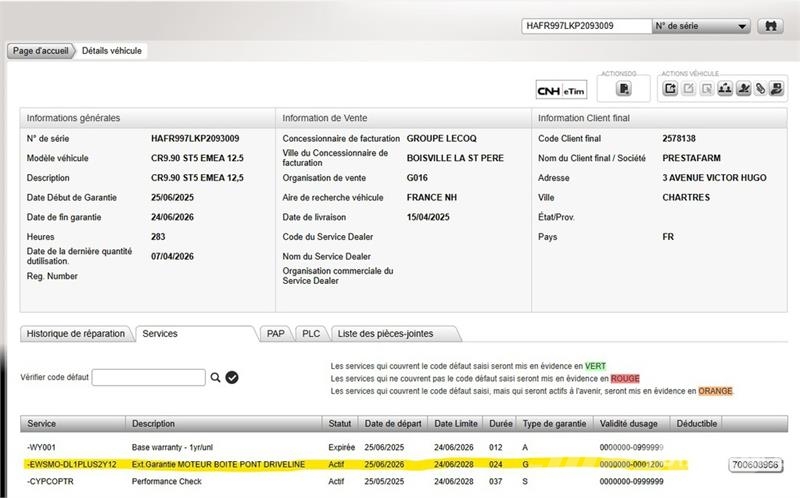Sort by the Durée column header
Viewport: 800px width, 498px height.
click(501, 424)
